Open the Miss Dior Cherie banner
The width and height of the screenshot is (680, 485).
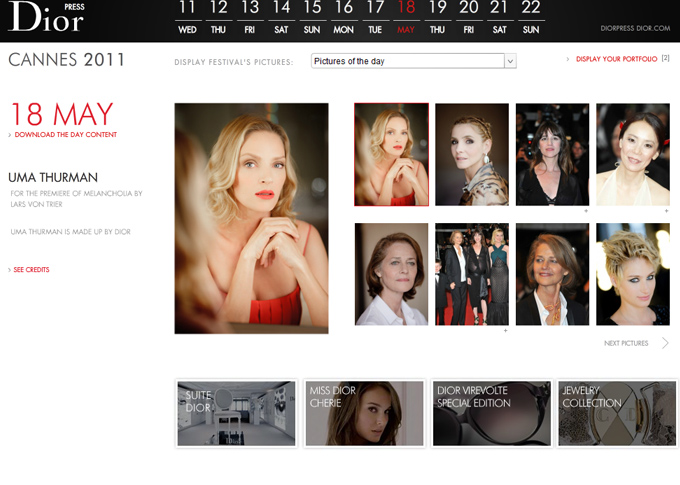point(364,413)
